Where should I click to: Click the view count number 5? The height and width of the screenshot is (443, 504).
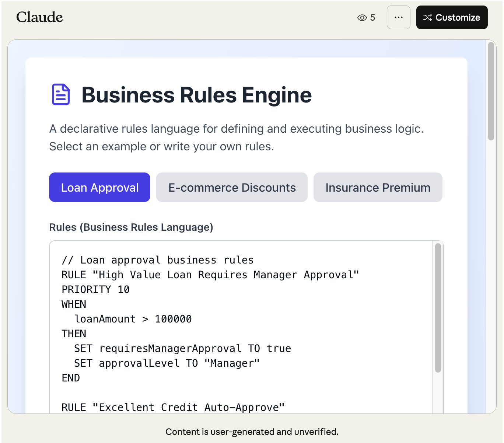click(373, 18)
